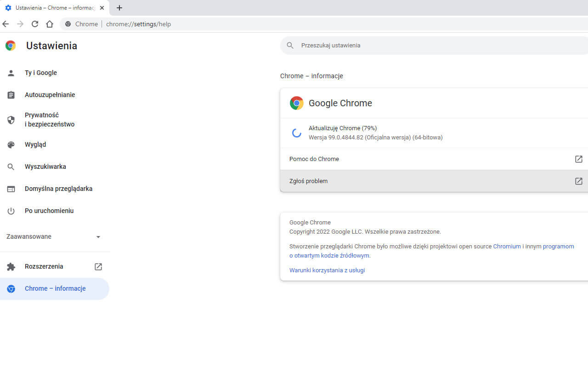This screenshot has height=368, width=588.
Task: Open Prywatność i bezpieczeństwo section
Action: pos(55,120)
